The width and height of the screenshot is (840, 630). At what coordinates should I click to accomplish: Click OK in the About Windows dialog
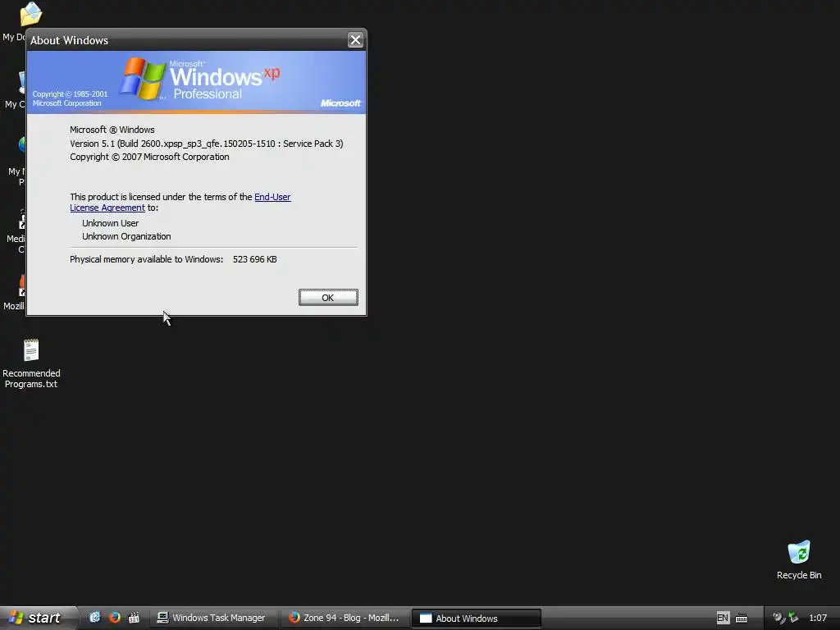pos(328,297)
